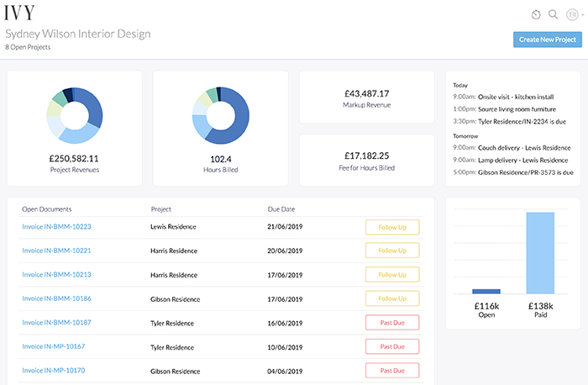Open Invoice IN-MP-10167 link
Image resolution: width=588 pixels, height=385 pixels.
[x=54, y=346]
